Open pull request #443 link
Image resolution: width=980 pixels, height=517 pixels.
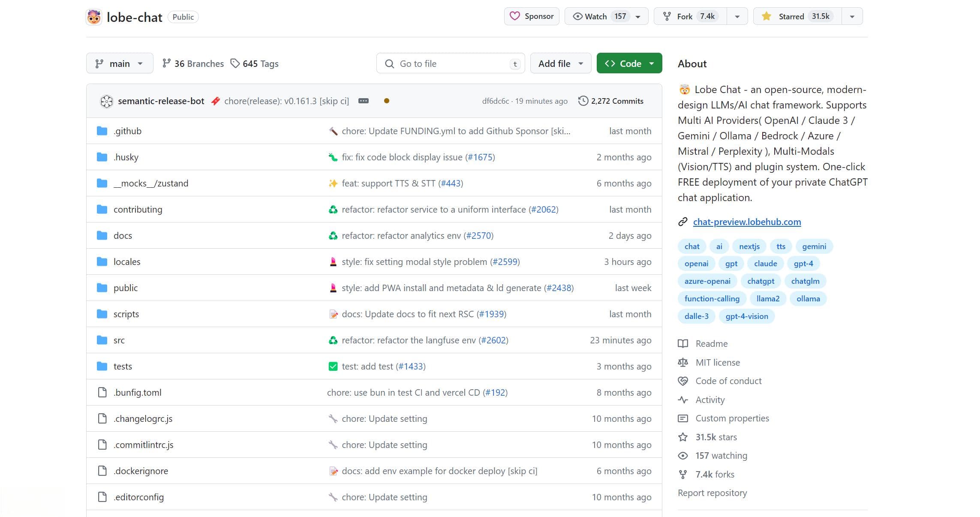(451, 183)
